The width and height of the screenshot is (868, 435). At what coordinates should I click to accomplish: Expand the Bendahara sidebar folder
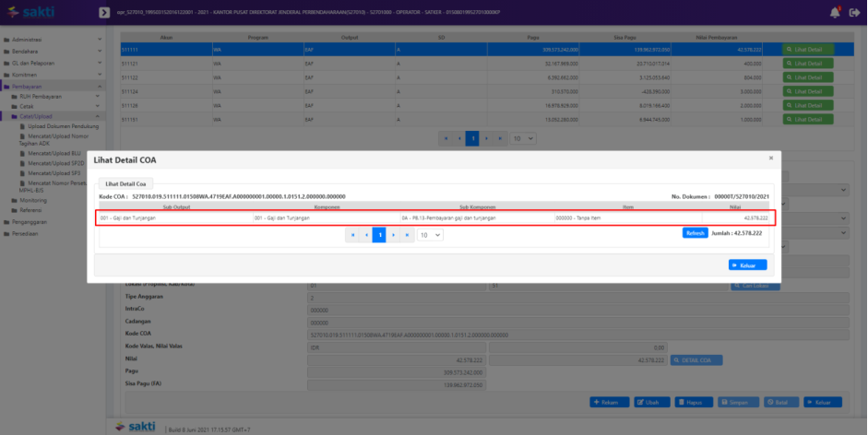(x=52, y=52)
